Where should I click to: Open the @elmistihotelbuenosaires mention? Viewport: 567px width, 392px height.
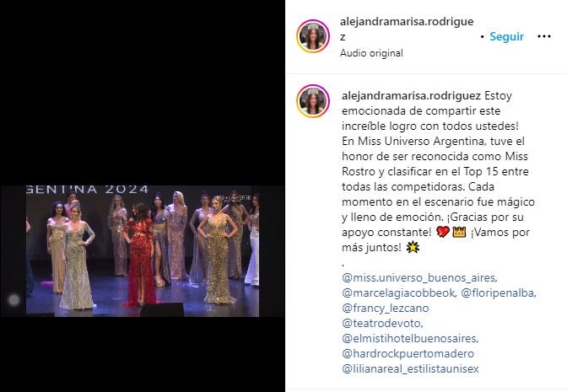(410, 339)
